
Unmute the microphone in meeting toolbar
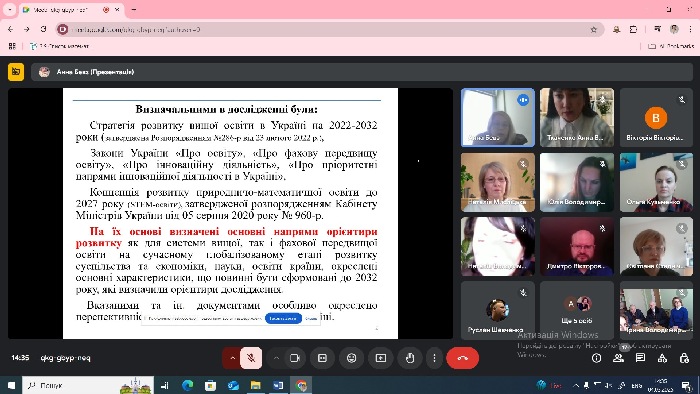point(251,358)
